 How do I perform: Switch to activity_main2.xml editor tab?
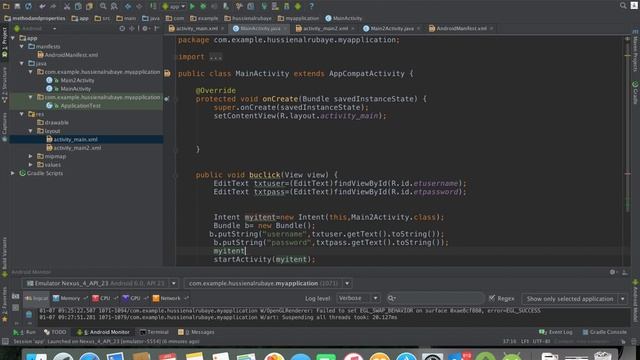(x=325, y=29)
